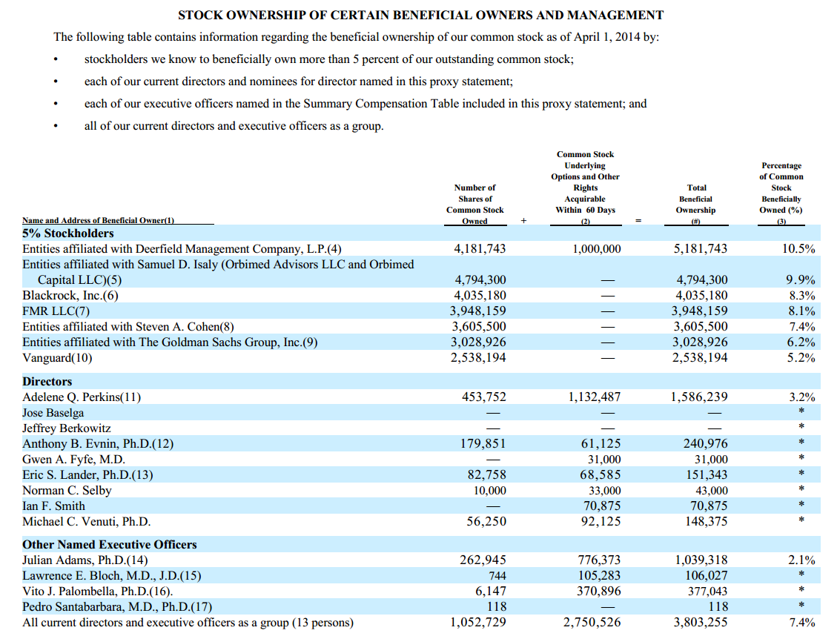Click the Vanguard(10) stockholder name

(58, 358)
